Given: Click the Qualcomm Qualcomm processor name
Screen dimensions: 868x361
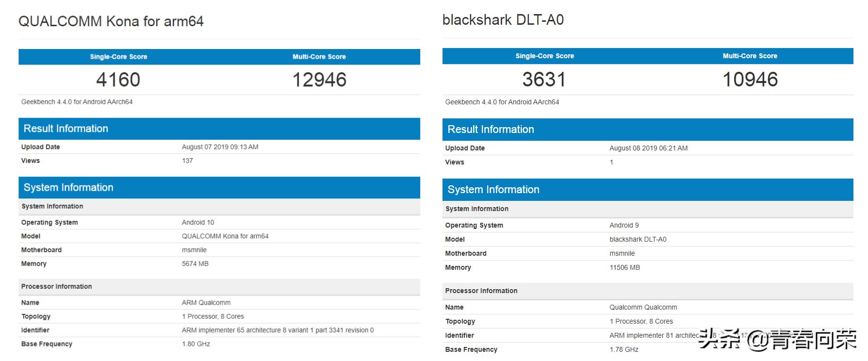Looking at the screenshot, I should coord(643,307).
